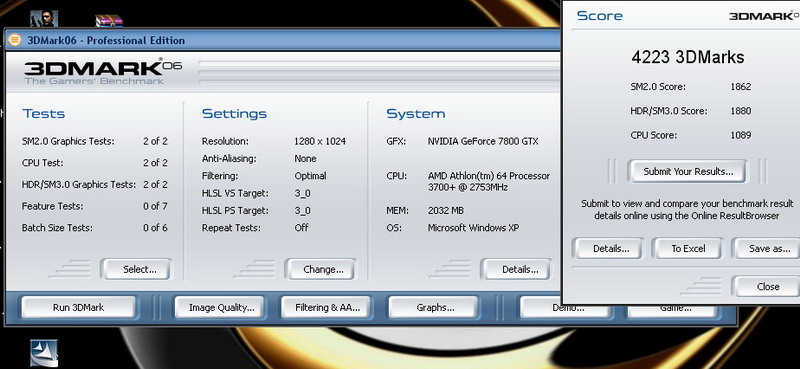
Task: Export score To Excel
Action: click(688, 249)
